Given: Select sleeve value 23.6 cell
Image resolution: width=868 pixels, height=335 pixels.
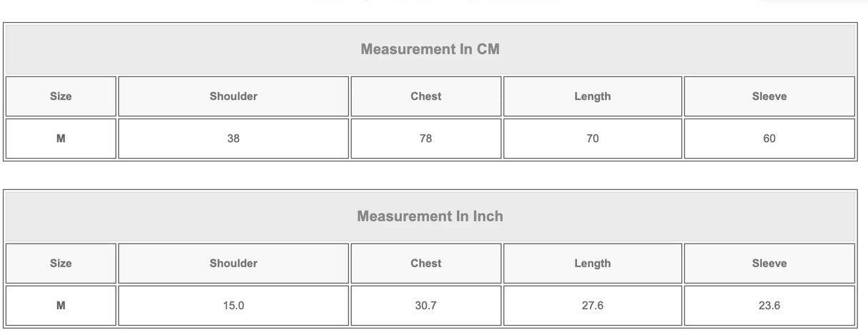Looking at the screenshot, I should coord(769,306).
